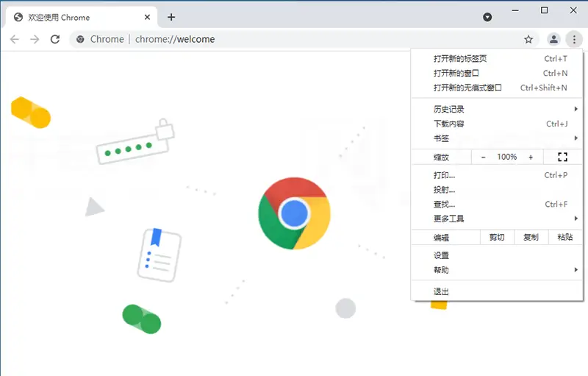Click the 100% zoom value
The image size is (588, 376).
pos(507,157)
